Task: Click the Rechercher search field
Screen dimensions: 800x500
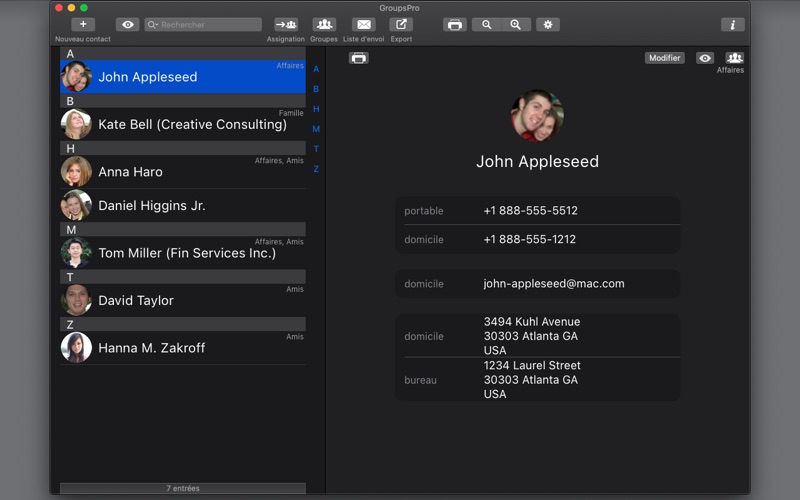Action: [x=203, y=24]
